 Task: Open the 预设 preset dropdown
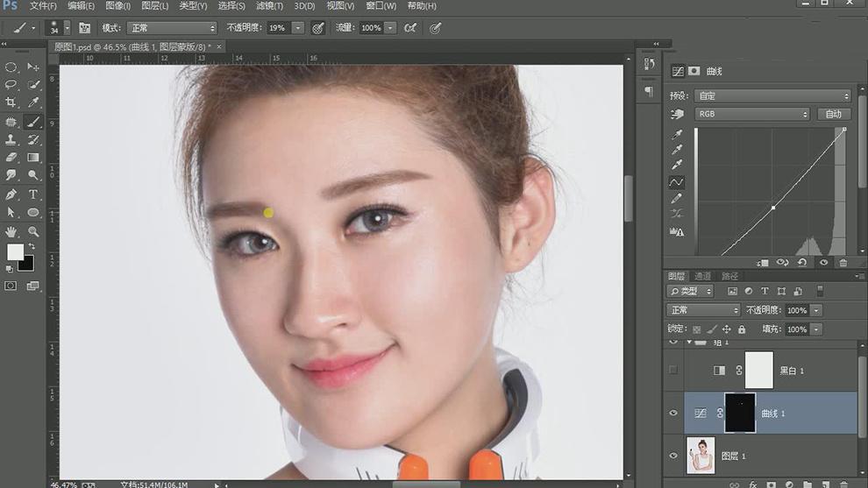pyautogui.click(x=772, y=95)
